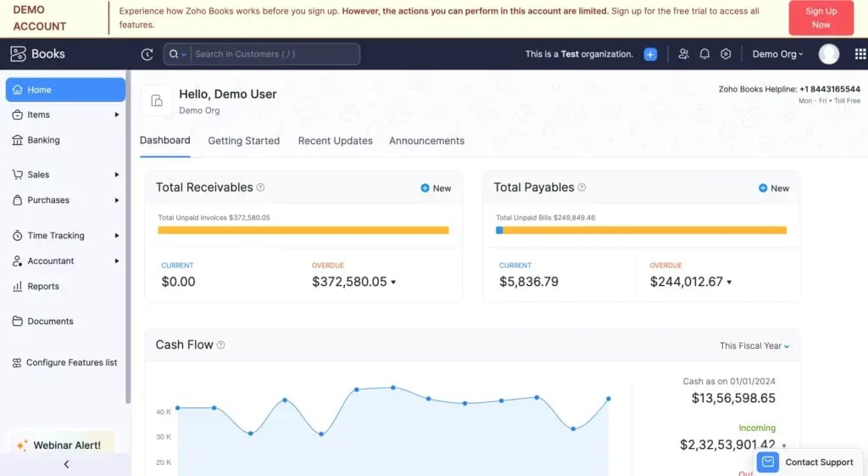The width and height of the screenshot is (868, 476).
Task: Collapse the left sidebar with the chevron
Action: click(x=66, y=464)
